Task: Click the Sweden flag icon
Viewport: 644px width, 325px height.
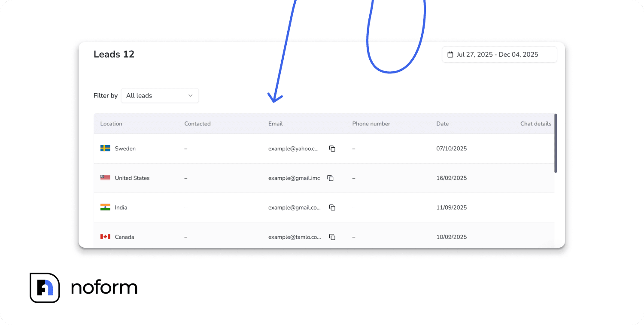Action: [105, 148]
